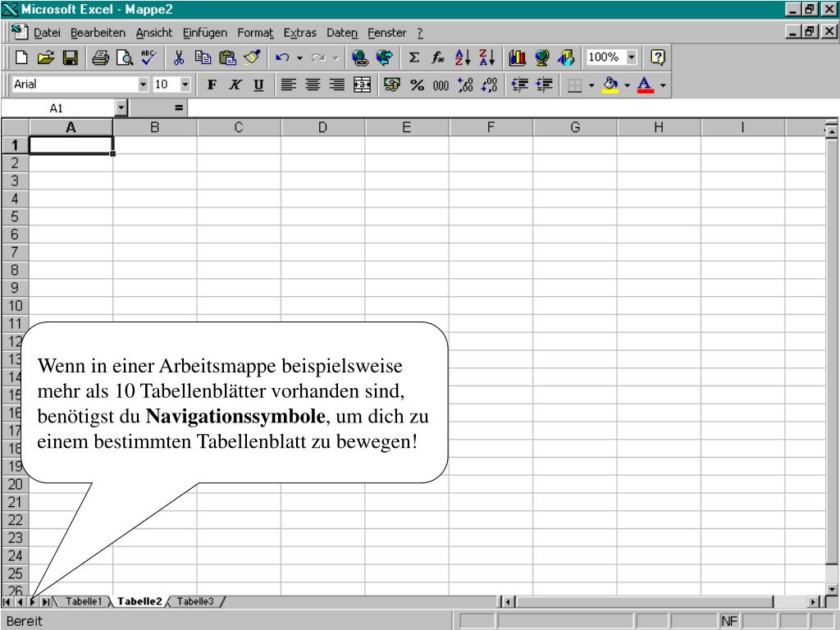This screenshot has height=630, width=840.
Task: Sort ascending A to Z
Action: click(463, 57)
